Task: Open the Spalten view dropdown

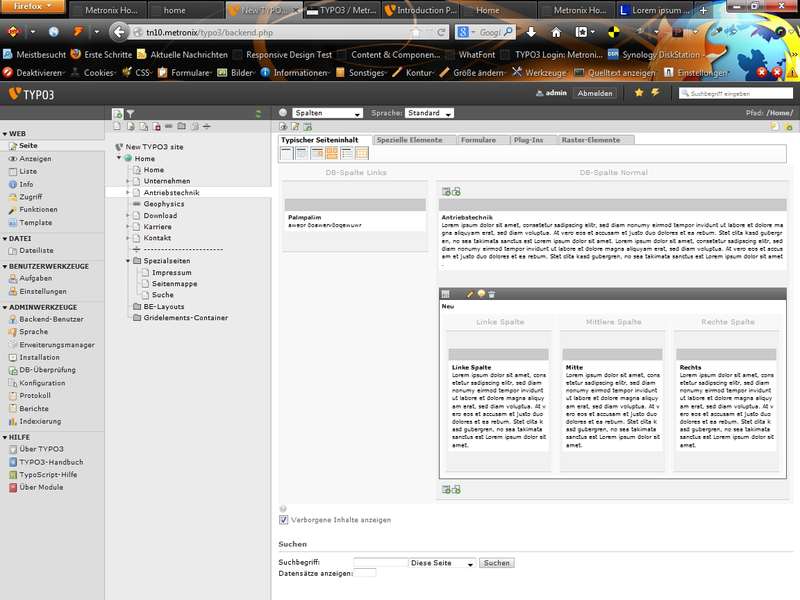Action: (327, 113)
